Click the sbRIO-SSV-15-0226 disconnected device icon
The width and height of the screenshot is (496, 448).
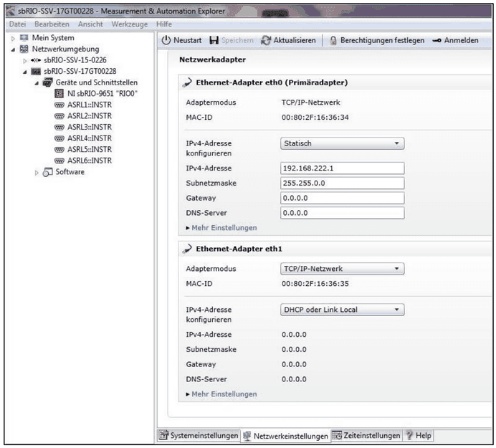[36, 60]
